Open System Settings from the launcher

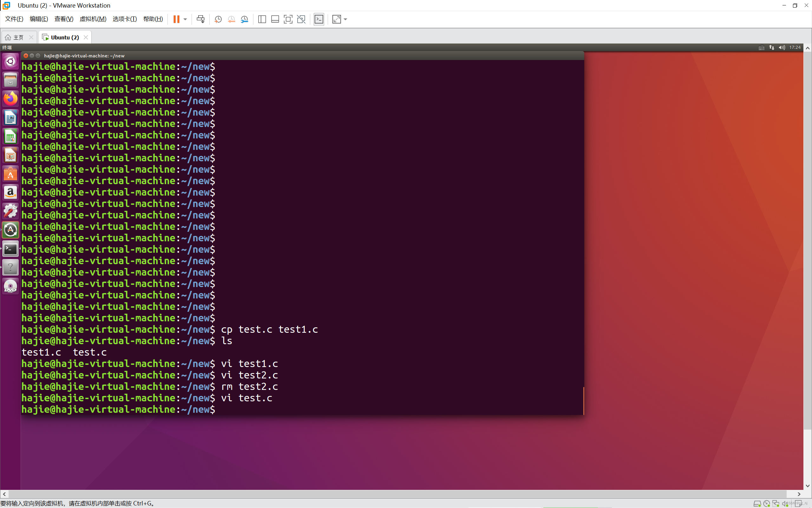(10, 212)
